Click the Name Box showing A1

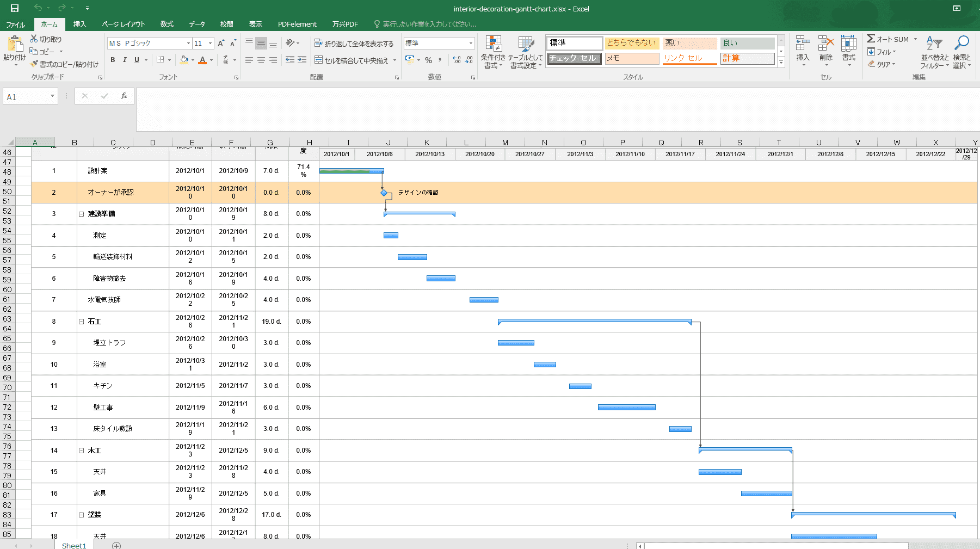click(26, 97)
